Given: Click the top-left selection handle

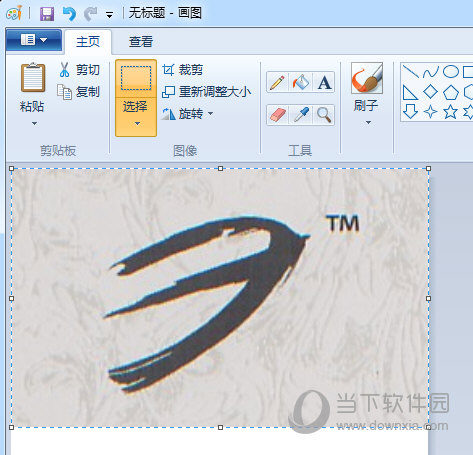Looking at the screenshot, I should (12, 169).
